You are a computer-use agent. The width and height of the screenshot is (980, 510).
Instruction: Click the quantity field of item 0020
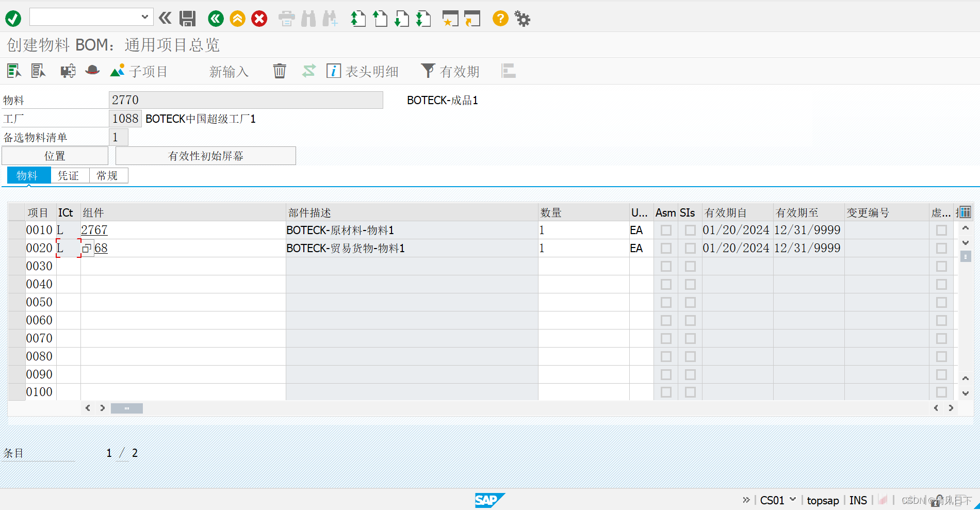583,248
